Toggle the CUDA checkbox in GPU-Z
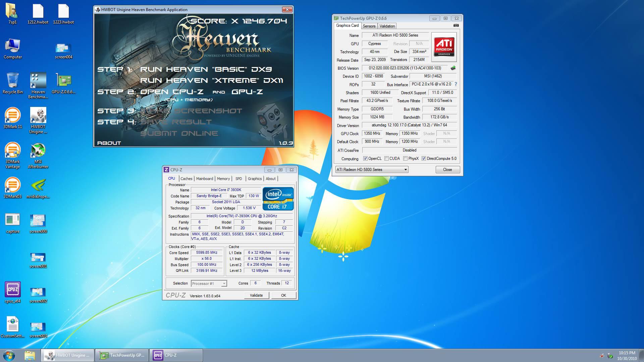 (386, 159)
